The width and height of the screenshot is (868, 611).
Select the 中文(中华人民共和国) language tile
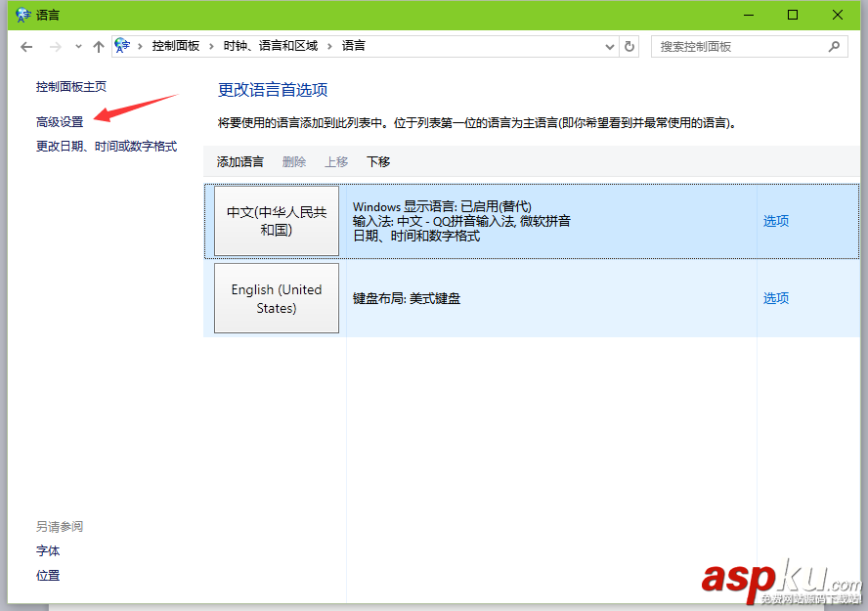277,221
